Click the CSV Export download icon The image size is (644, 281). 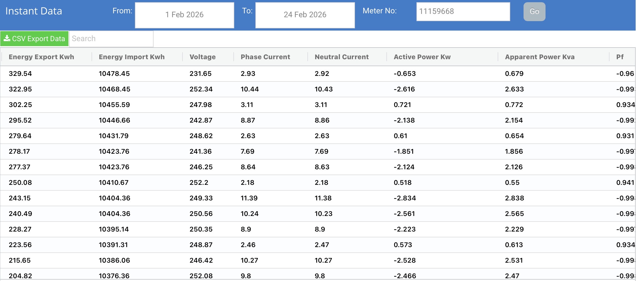pos(7,38)
